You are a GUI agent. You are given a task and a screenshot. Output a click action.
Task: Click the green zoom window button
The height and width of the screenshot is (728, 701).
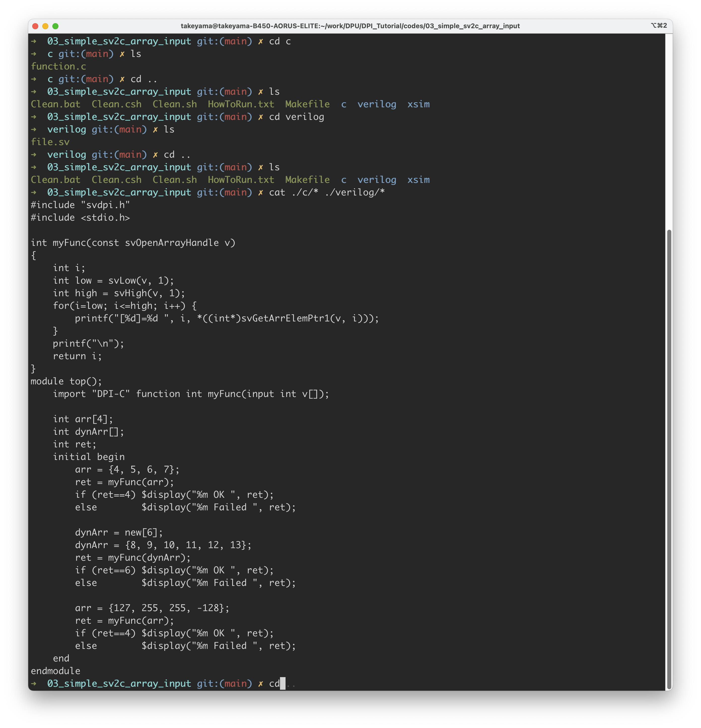(x=55, y=26)
